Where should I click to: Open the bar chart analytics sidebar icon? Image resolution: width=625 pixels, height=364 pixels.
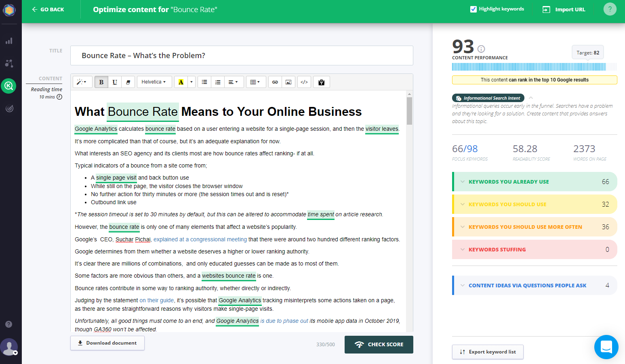click(x=9, y=41)
